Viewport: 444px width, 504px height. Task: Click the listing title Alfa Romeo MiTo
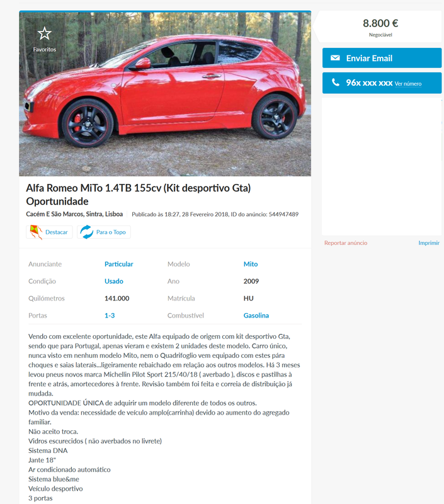click(x=138, y=195)
